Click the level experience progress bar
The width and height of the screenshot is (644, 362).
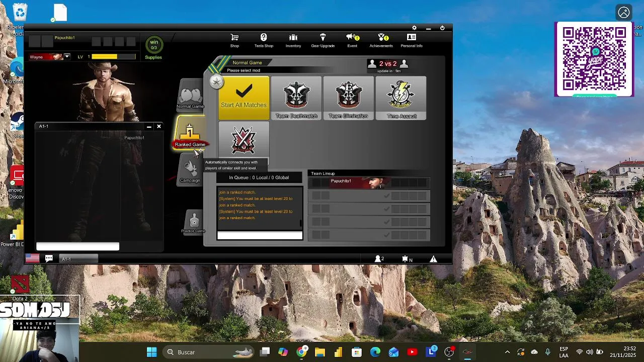coord(113,57)
